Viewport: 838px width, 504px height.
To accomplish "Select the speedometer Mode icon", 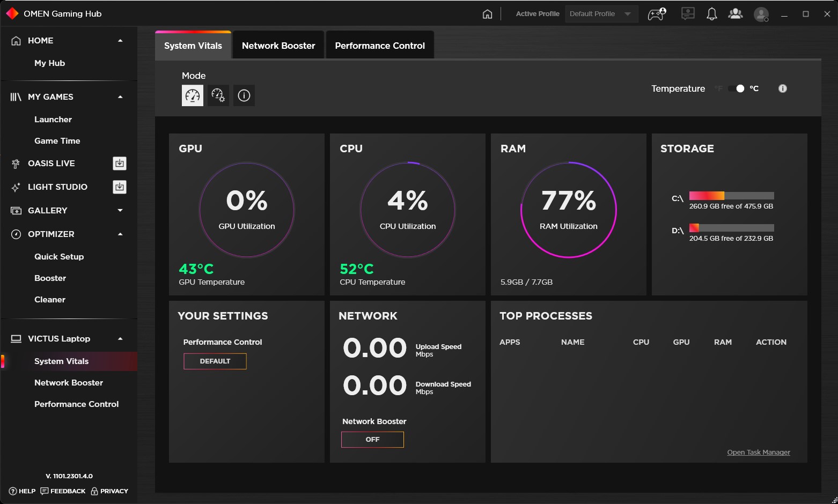I will [193, 95].
